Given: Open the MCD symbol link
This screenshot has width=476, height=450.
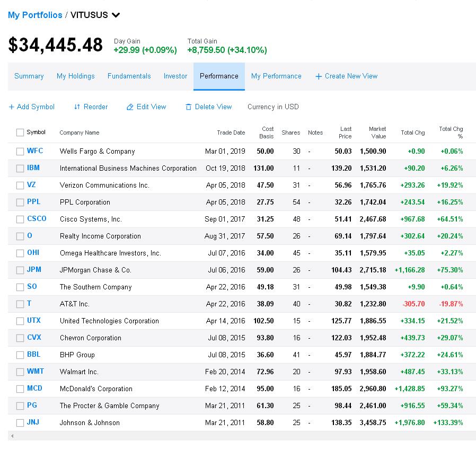Looking at the screenshot, I should point(34,389).
